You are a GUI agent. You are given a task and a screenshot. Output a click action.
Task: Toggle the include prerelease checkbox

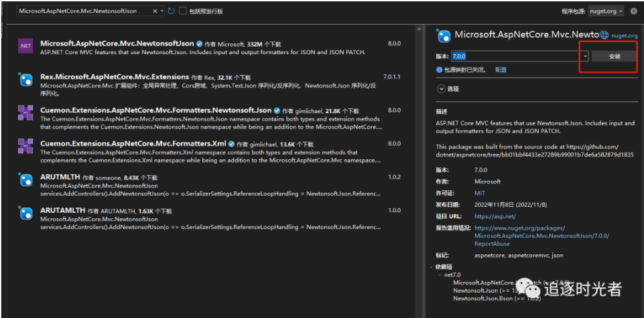click(183, 11)
